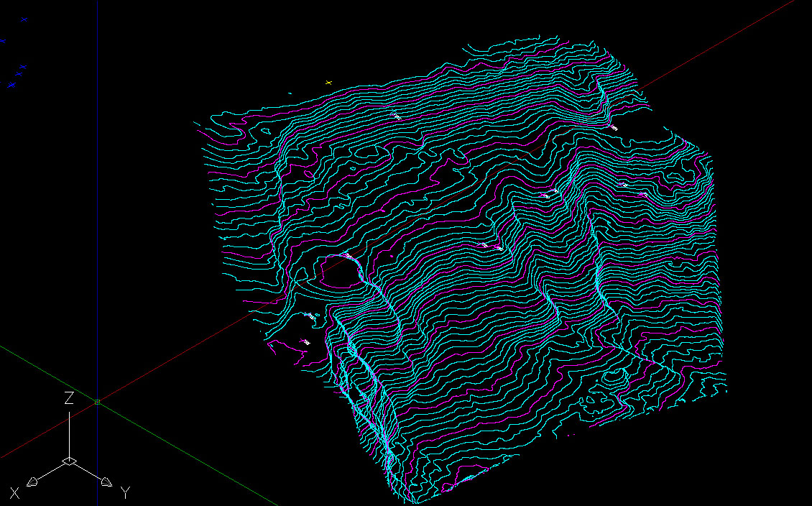
Task: Click the white elevation label at lower-left terrain edge
Action: click(x=305, y=342)
